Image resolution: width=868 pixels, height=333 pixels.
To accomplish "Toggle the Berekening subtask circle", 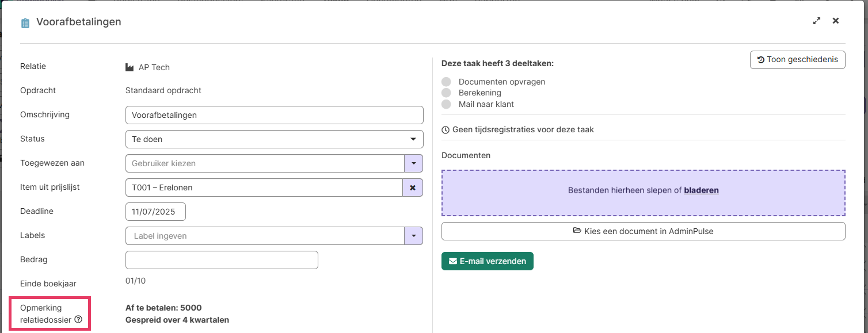I will click(x=446, y=93).
